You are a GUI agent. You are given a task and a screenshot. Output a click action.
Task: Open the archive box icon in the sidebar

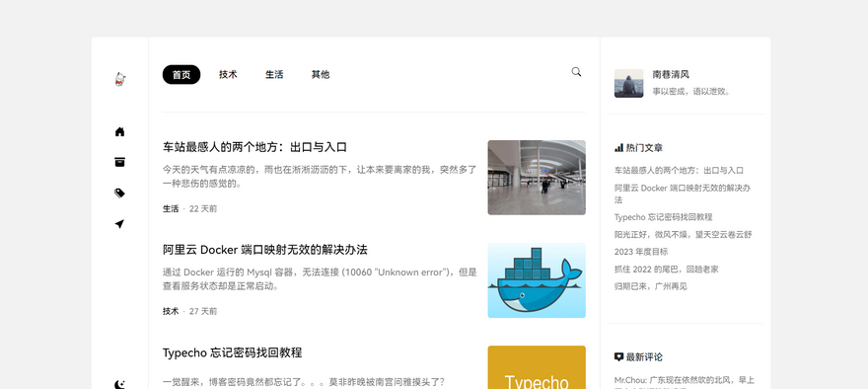point(119,162)
